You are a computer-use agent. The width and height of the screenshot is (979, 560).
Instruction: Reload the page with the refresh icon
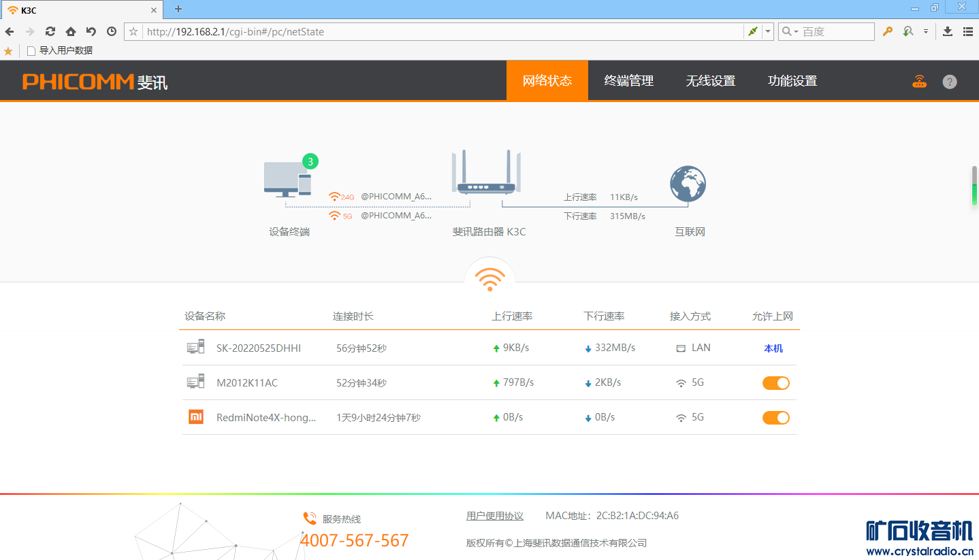click(x=50, y=31)
